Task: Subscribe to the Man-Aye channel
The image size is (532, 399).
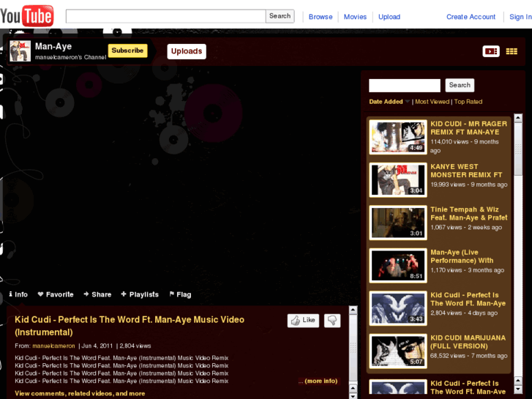Action: pos(127,51)
